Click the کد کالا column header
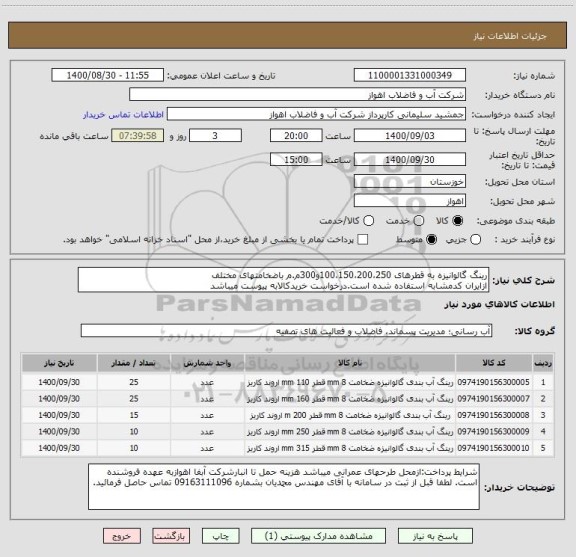The image size is (576, 557). pos(494,363)
